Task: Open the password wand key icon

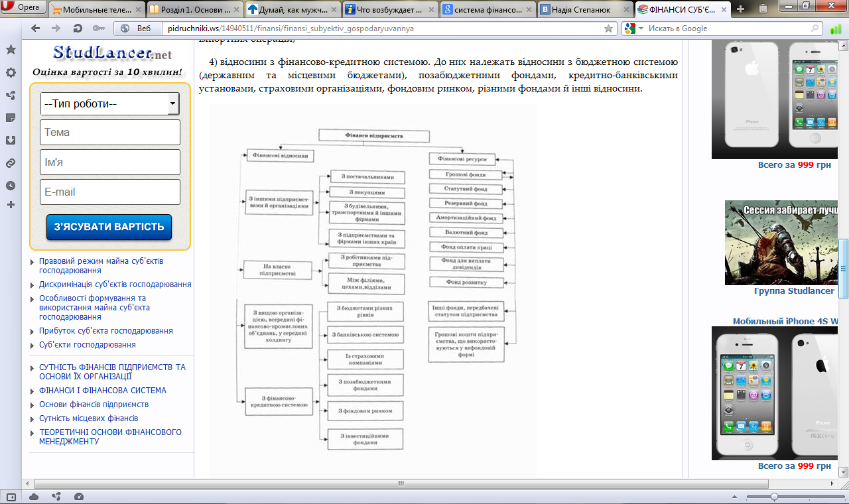Action: pyautogui.click(x=98, y=29)
